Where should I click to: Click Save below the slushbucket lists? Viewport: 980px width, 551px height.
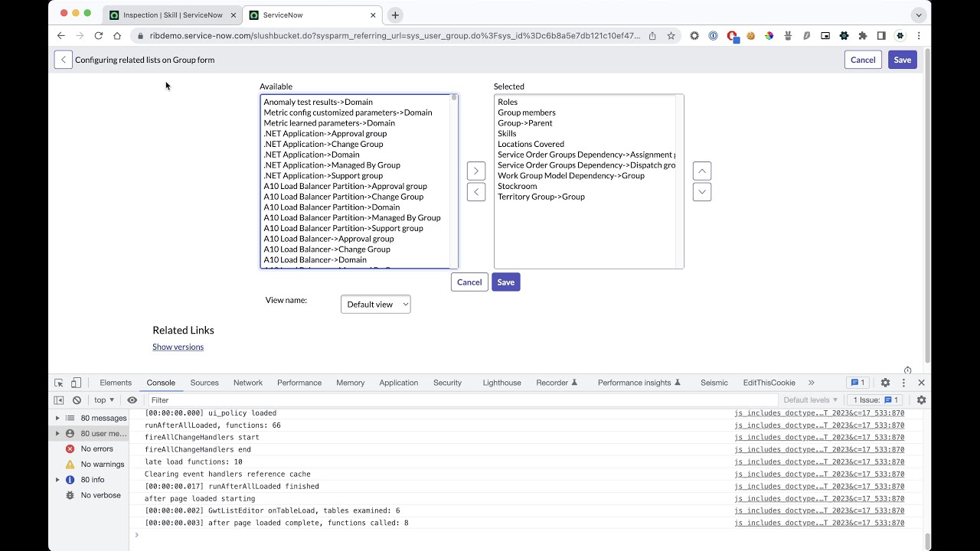coord(506,282)
